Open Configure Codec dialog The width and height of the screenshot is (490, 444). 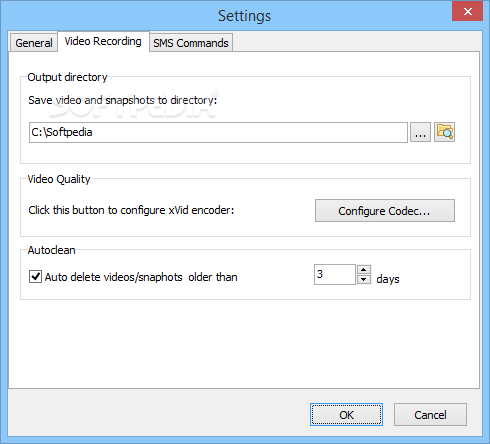(385, 211)
